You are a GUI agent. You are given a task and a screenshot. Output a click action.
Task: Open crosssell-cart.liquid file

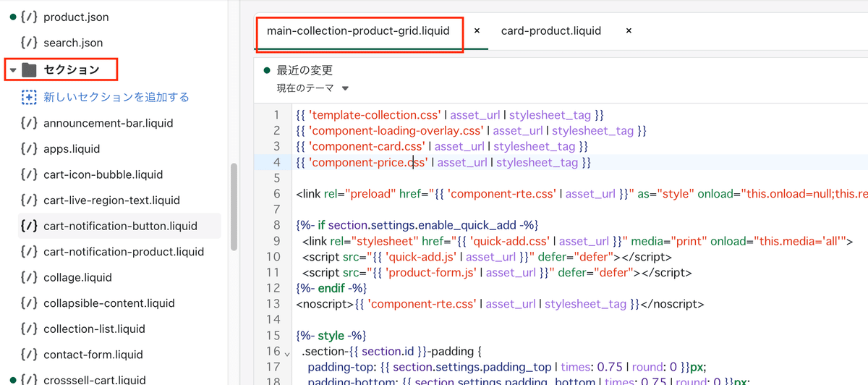[x=95, y=379]
